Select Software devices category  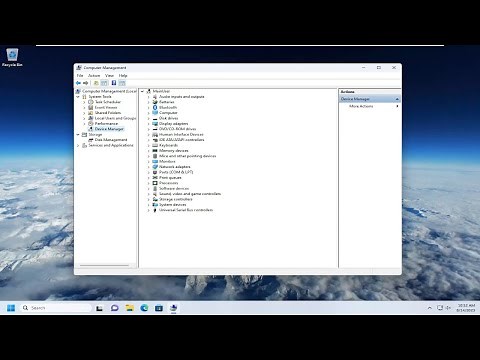[x=174, y=188]
